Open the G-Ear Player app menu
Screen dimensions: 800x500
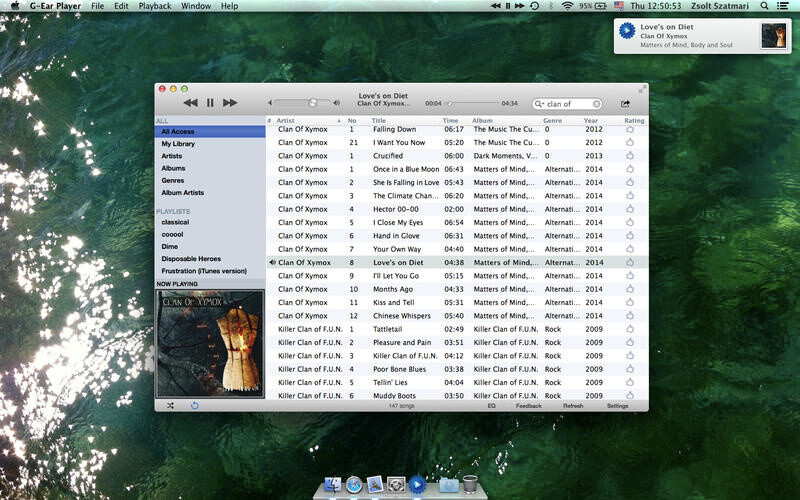[x=55, y=6]
